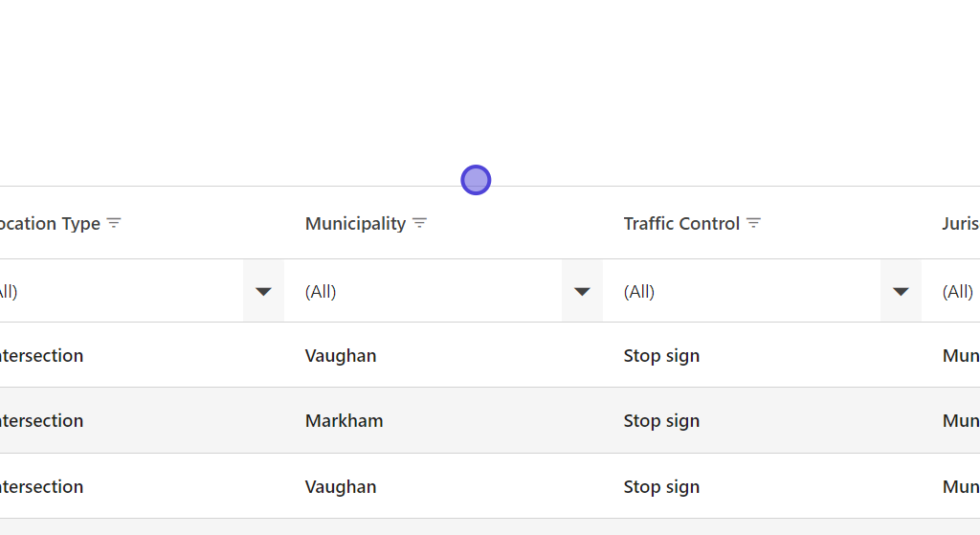Select the Markham municipality cell
This screenshot has width=980, height=535.
pyautogui.click(x=344, y=420)
